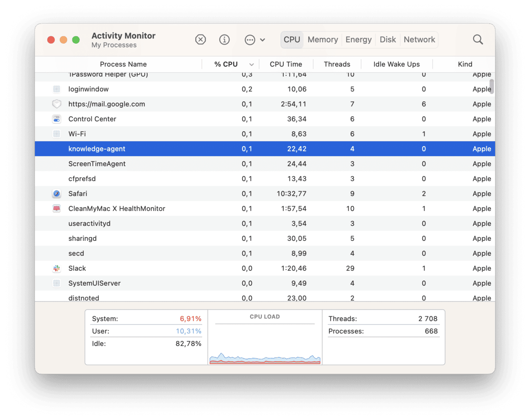Click the Slack process icon
Viewport: 530px width, 420px height.
(56, 268)
